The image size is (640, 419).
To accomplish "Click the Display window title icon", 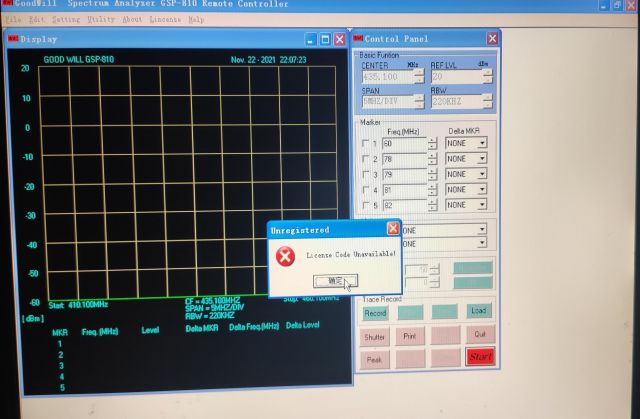I will click(x=13, y=38).
